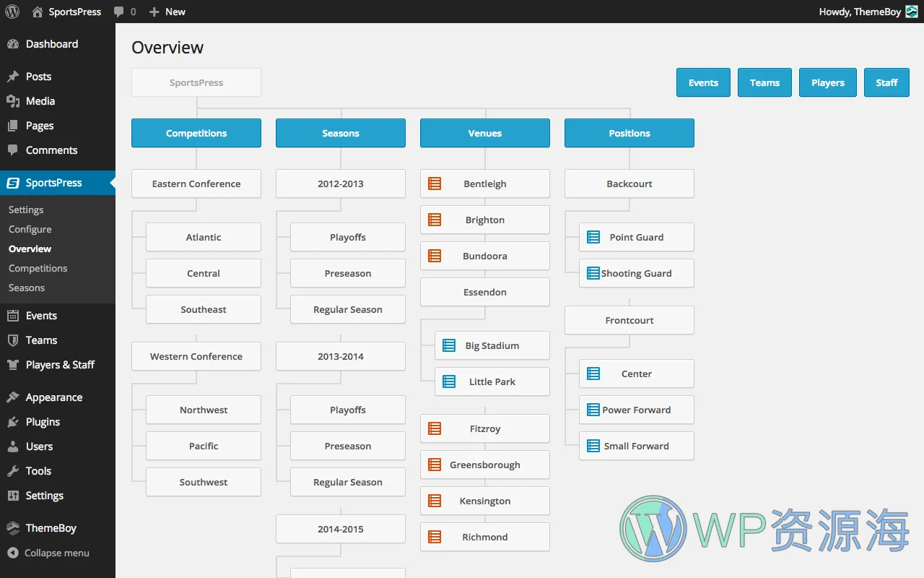
Task: Click the orange list icon beside Bentleigh
Action: pyautogui.click(x=435, y=184)
